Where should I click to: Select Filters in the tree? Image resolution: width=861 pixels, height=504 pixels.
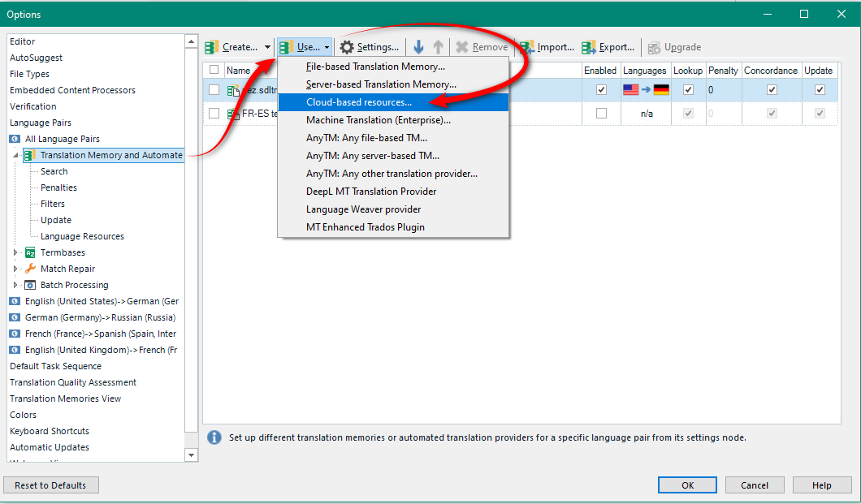[53, 204]
